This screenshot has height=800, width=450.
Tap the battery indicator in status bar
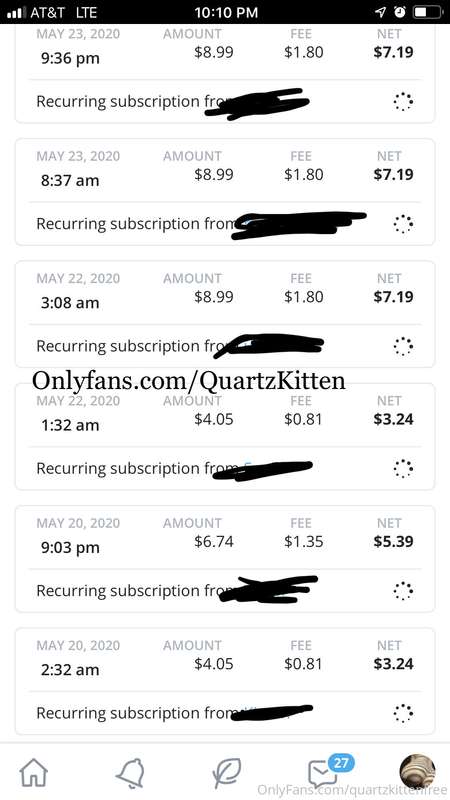[427, 12]
